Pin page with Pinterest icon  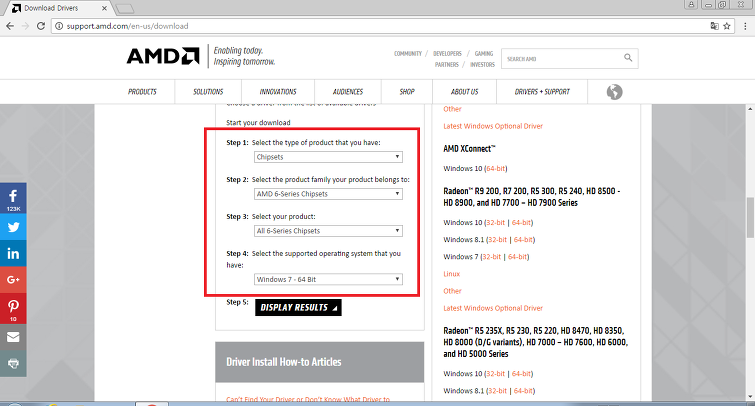point(13,308)
